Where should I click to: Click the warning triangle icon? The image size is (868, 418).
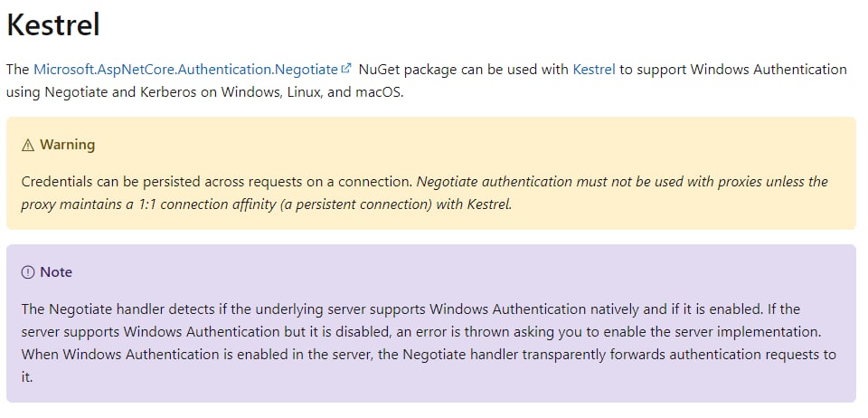(x=28, y=145)
